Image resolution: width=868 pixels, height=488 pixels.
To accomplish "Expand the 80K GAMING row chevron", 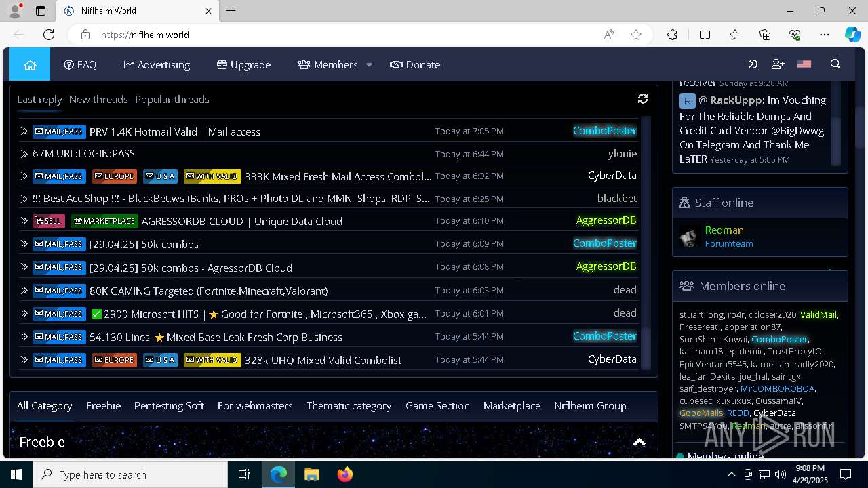I will (24, 291).
